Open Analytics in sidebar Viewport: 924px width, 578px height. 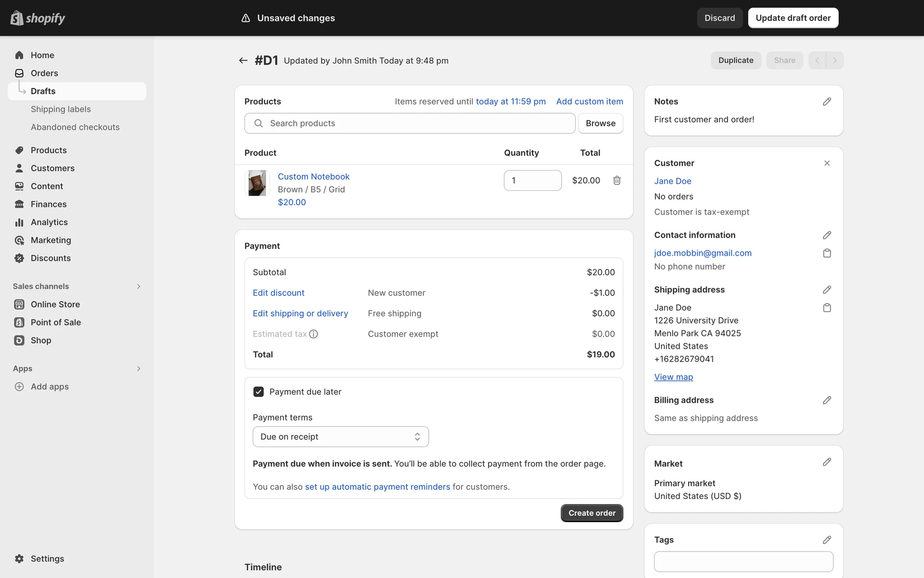click(49, 222)
